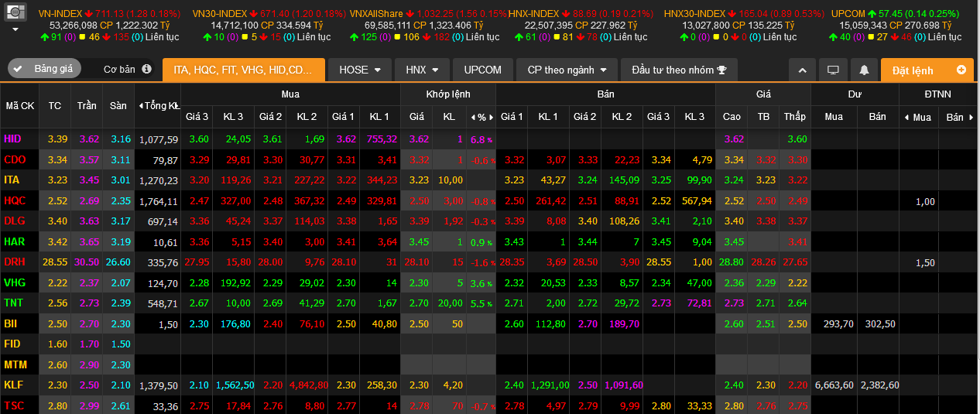This screenshot has width=980, height=414.
Task: Click the HNX-INDEX label
Action: pos(533,14)
